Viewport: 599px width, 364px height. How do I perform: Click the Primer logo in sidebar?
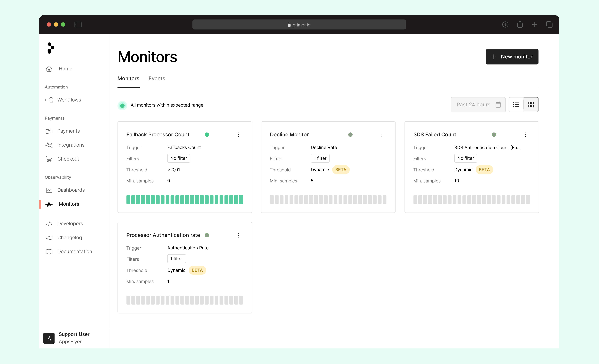(x=51, y=48)
